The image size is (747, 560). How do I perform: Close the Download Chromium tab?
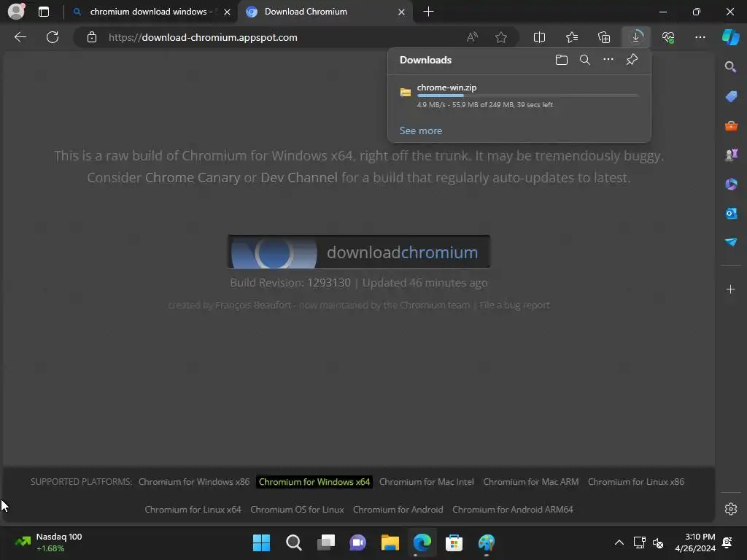(x=402, y=12)
